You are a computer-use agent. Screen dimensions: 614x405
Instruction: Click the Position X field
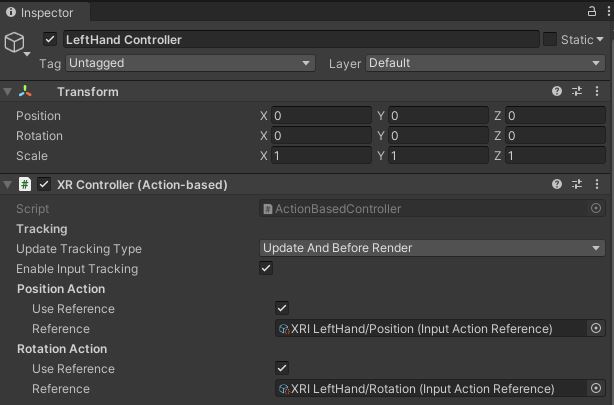coord(321,116)
